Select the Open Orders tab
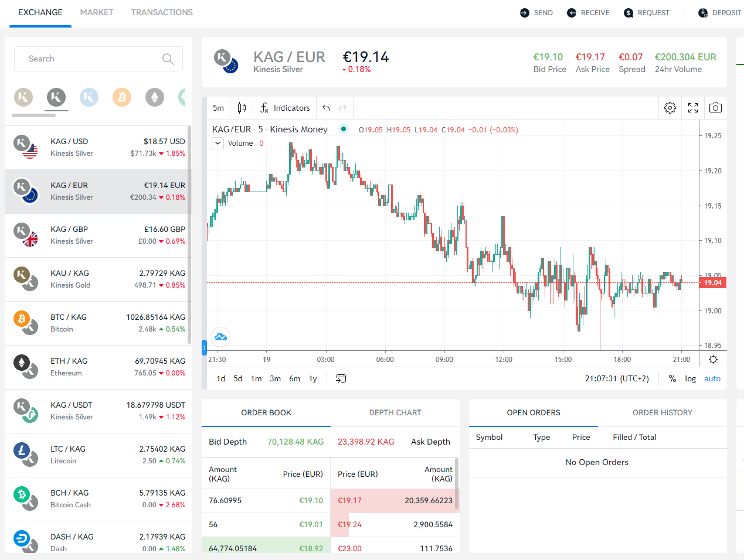744x560 pixels. [x=534, y=412]
